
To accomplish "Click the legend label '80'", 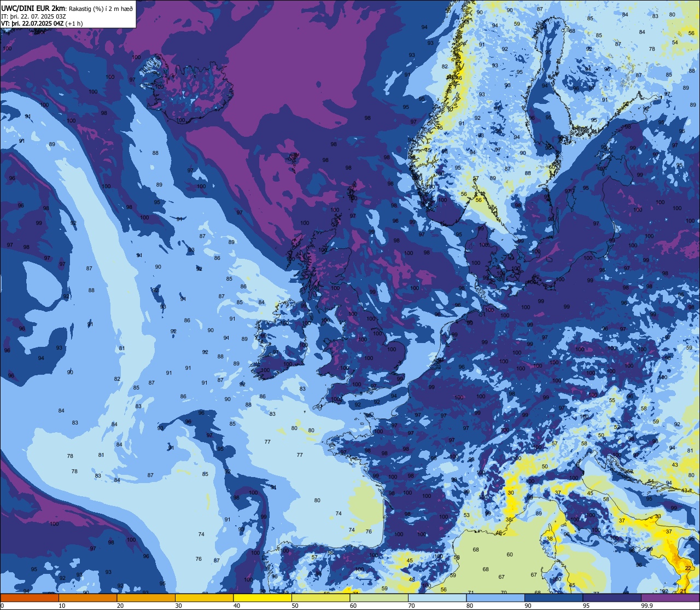I will click(x=470, y=606).
